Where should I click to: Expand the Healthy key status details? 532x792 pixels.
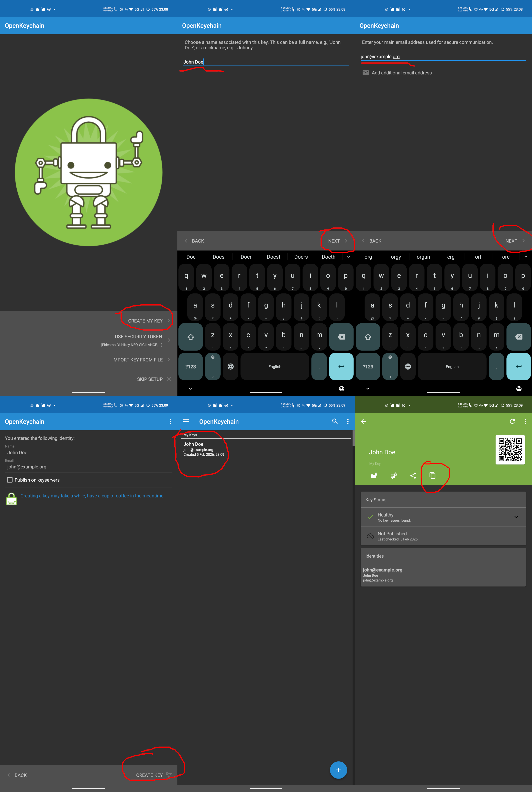(516, 517)
